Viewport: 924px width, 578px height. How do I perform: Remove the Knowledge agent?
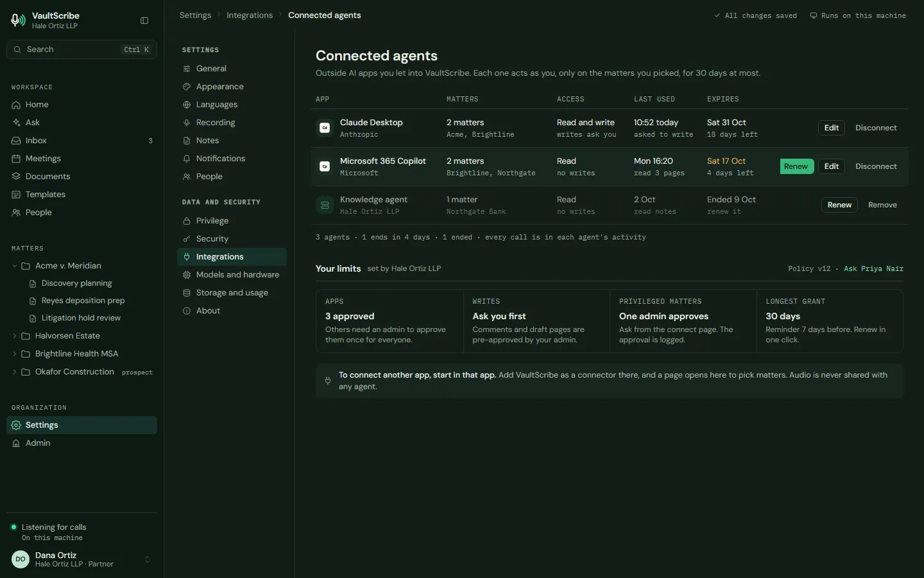[x=882, y=205]
